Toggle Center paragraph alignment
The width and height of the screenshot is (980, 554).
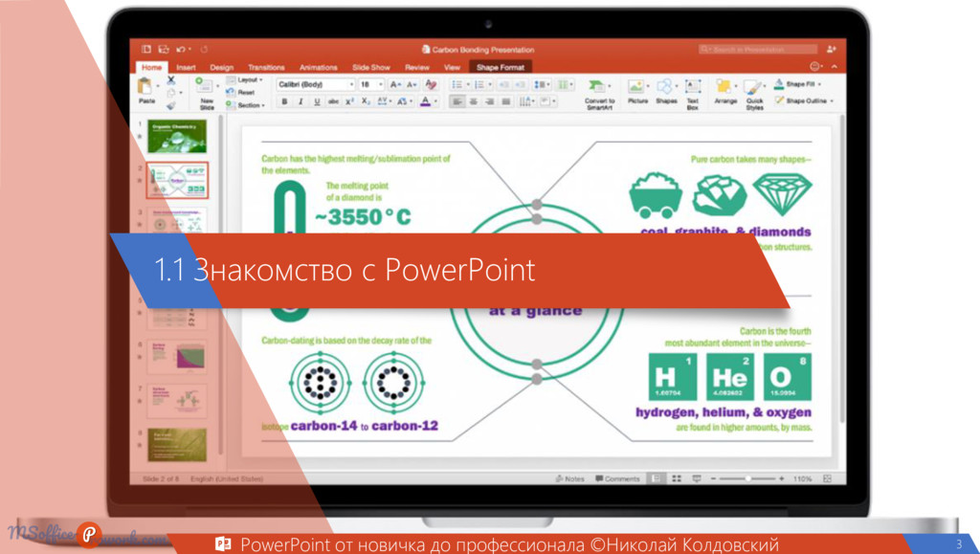tap(473, 101)
